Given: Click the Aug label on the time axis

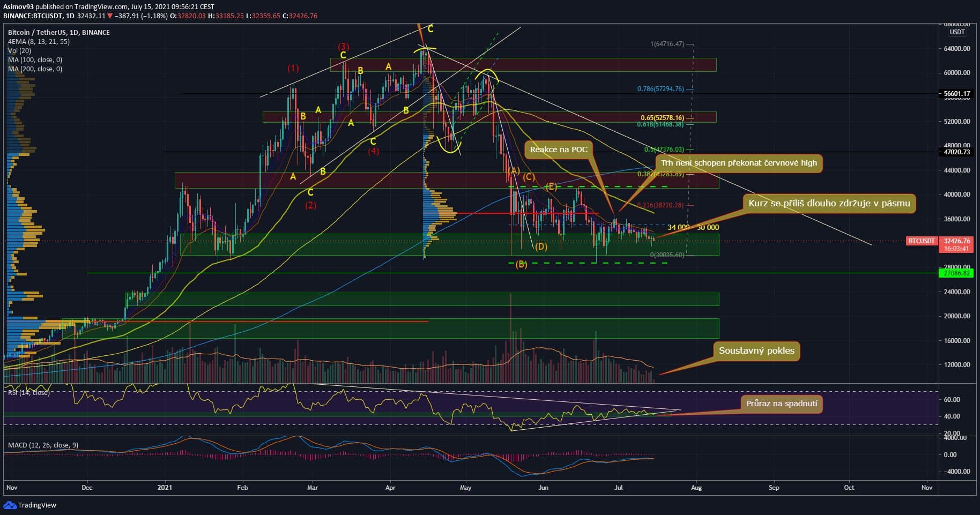Looking at the screenshot, I should click(x=696, y=488).
